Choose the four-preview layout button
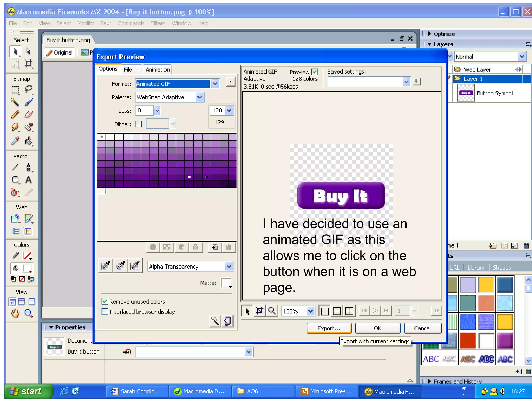This screenshot has width=532, height=399. (x=349, y=311)
